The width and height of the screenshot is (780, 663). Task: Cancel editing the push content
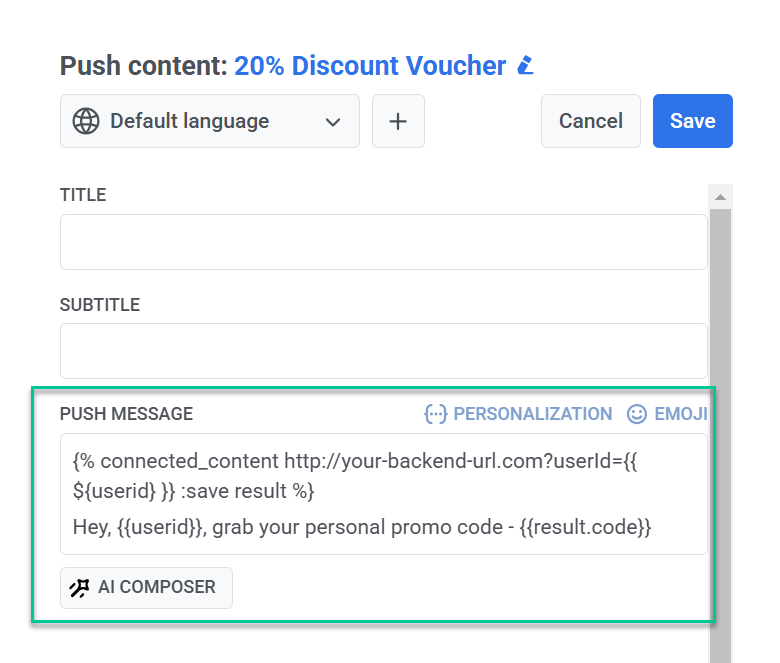pos(590,121)
